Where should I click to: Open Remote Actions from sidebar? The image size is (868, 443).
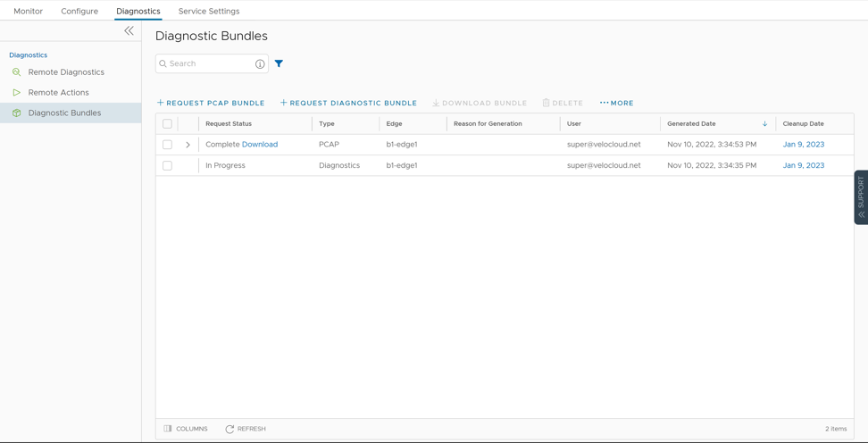click(x=58, y=93)
